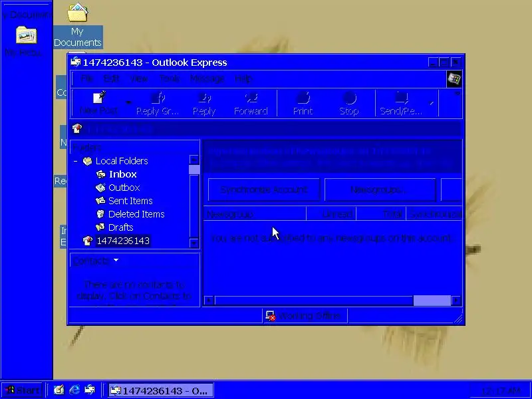Click the folder list scroll down arrow

[x=194, y=243]
